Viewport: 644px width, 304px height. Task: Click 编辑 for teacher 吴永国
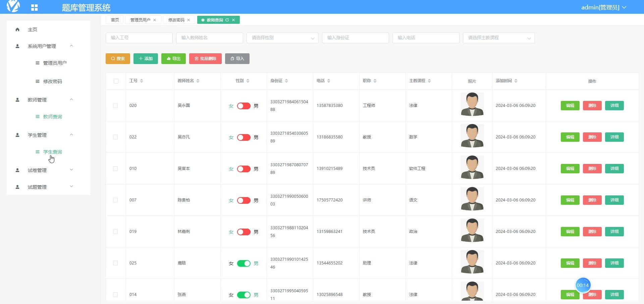pyautogui.click(x=570, y=106)
